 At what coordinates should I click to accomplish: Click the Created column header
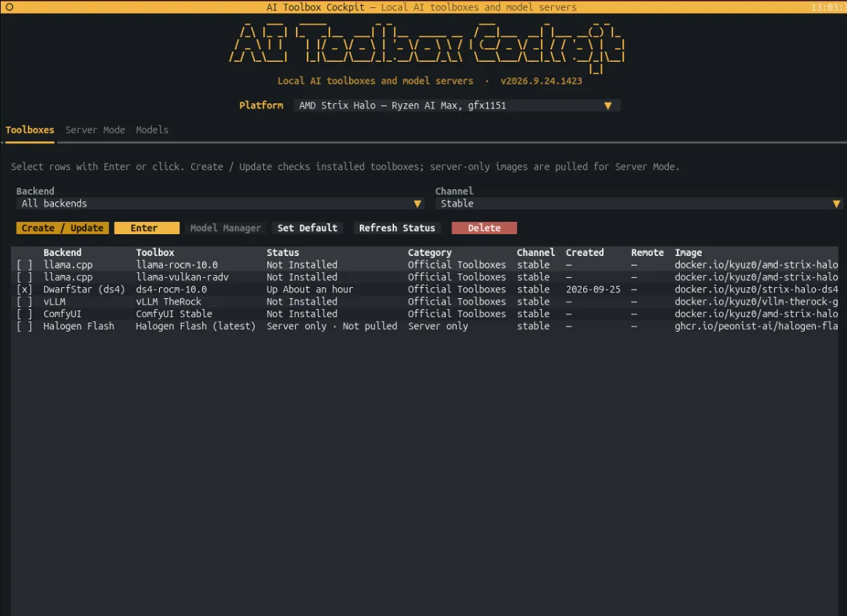[585, 252]
